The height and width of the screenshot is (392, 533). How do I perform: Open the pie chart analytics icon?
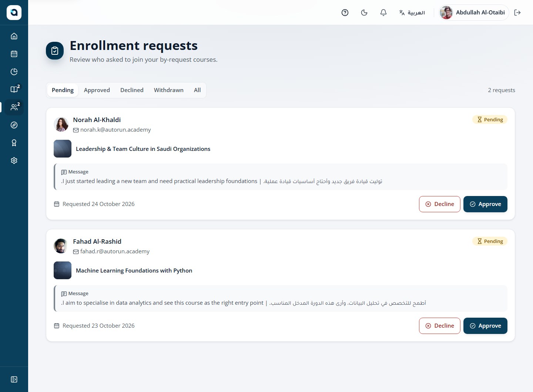[x=14, y=72]
